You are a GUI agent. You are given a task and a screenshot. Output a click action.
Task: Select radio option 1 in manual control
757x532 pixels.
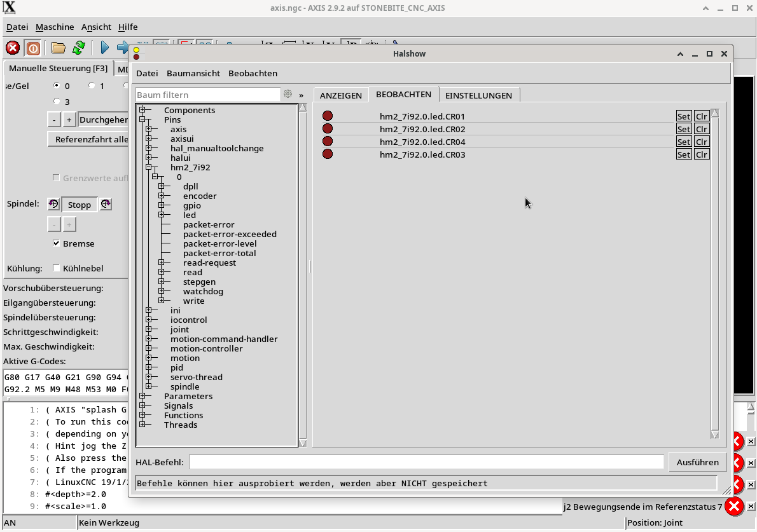click(92, 85)
